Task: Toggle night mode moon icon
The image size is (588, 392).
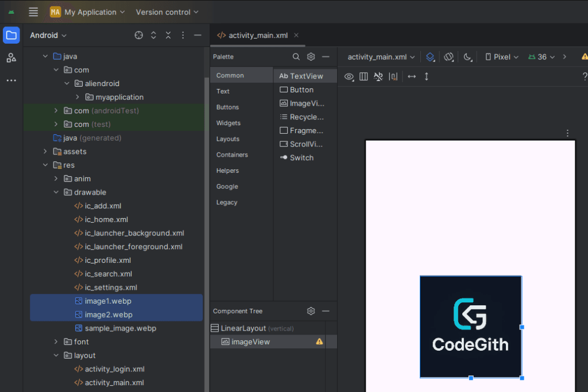Action: [467, 57]
